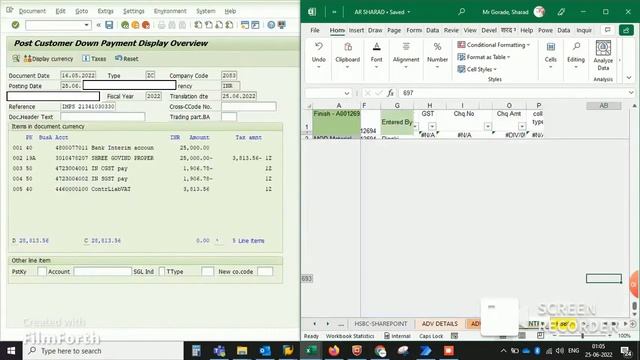Click the SAP Create New Session icon
The height and width of the screenshot is (360, 640).
pyautogui.click(x=245, y=25)
